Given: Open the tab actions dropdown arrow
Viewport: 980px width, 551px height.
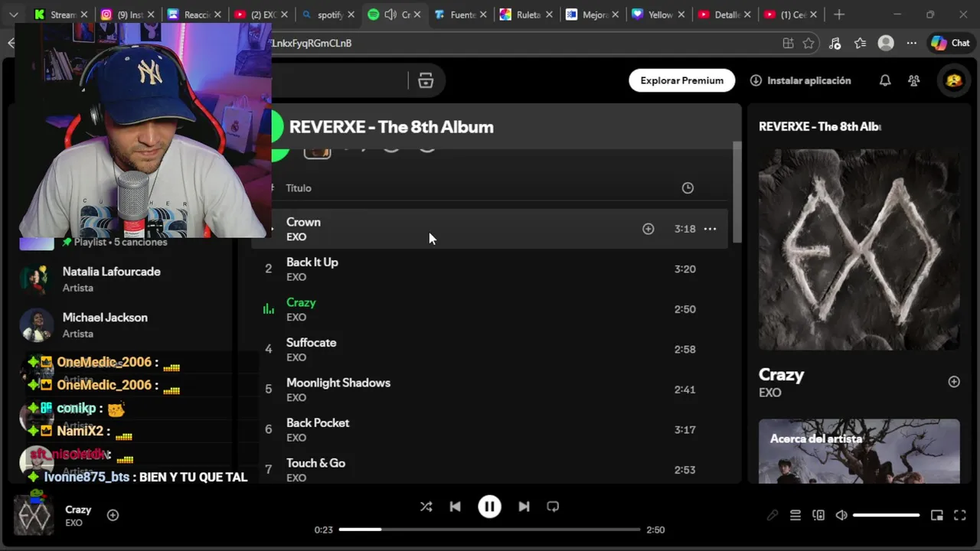Looking at the screenshot, I should click(x=13, y=15).
